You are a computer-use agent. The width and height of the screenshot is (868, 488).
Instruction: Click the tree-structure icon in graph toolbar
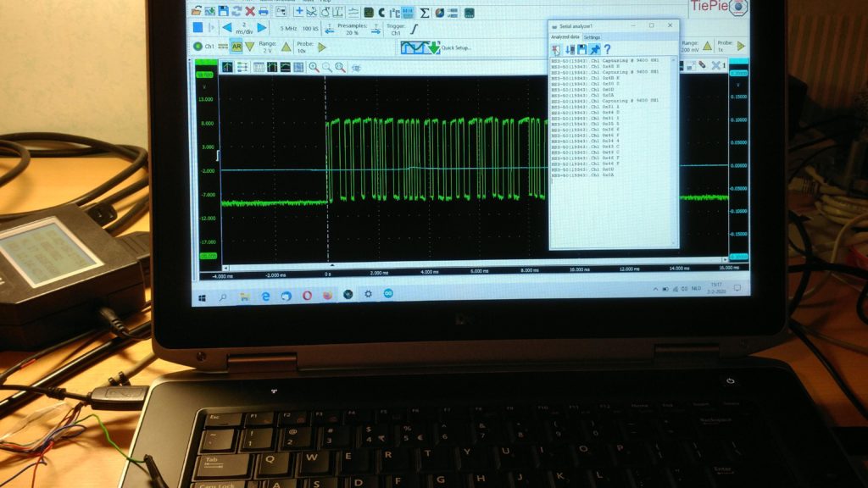point(242,67)
